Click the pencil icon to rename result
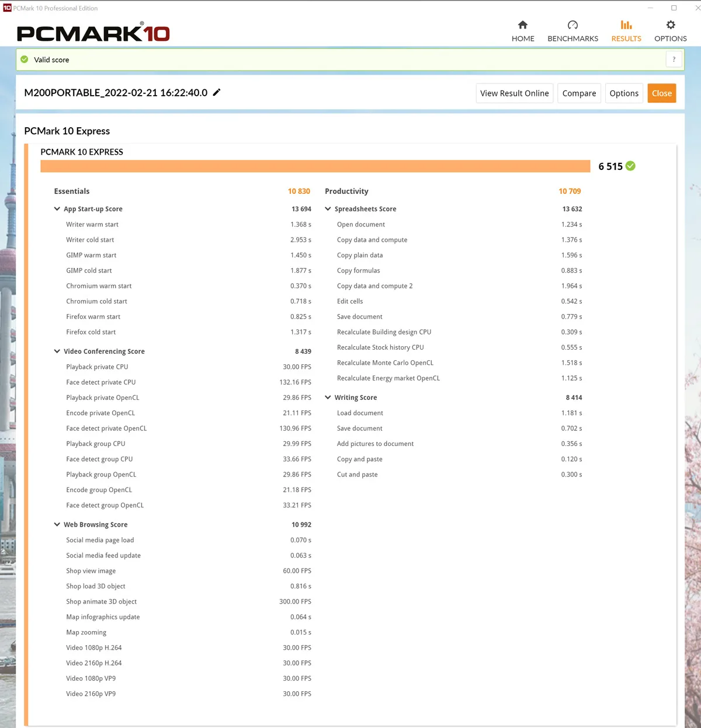The image size is (701, 728). click(x=217, y=92)
